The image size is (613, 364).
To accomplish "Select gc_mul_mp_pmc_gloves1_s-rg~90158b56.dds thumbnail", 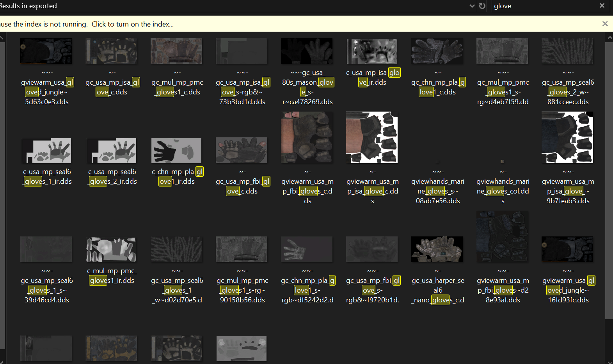I will (x=242, y=249).
